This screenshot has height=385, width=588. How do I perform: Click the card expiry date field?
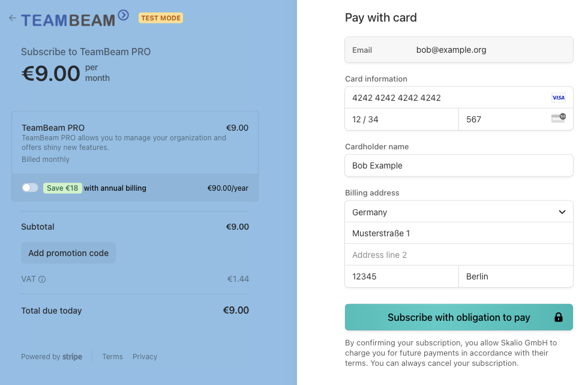[x=401, y=119]
